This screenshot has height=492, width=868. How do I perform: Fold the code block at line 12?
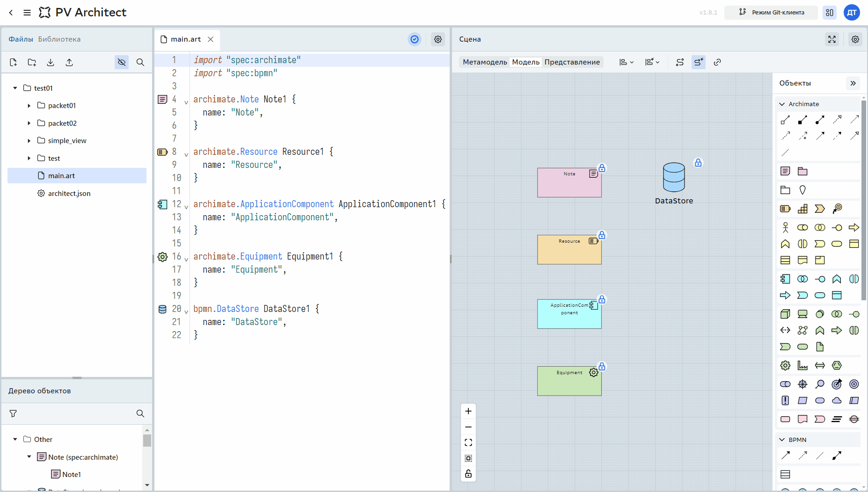point(186,207)
